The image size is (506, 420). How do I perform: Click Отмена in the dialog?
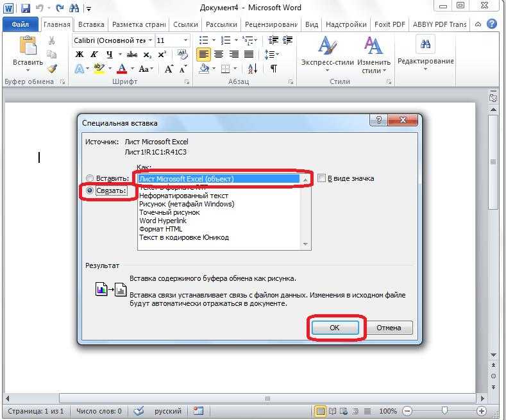tap(389, 328)
